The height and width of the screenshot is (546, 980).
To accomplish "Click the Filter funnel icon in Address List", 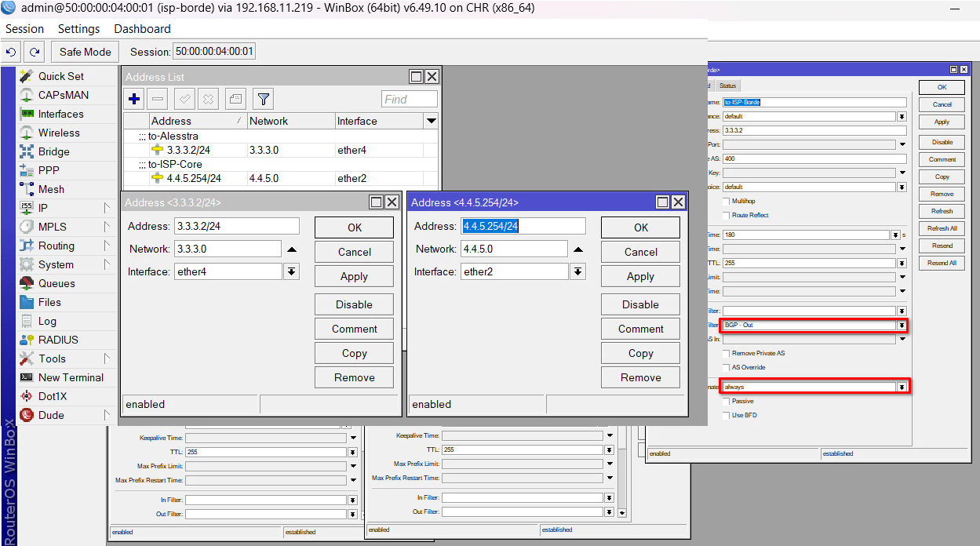I will (264, 99).
